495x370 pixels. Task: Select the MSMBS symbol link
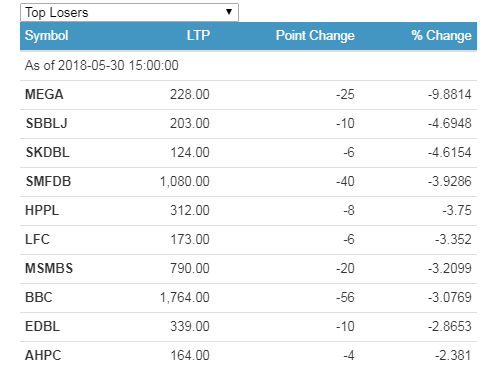pos(49,268)
